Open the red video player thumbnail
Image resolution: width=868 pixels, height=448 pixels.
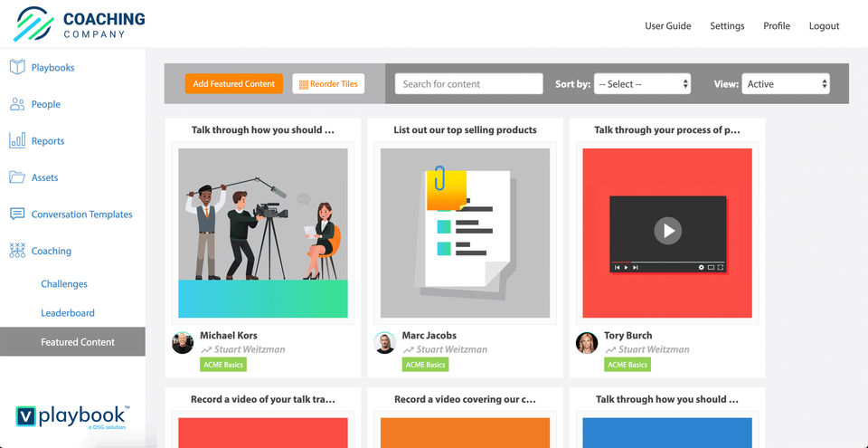(x=667, y=233)
